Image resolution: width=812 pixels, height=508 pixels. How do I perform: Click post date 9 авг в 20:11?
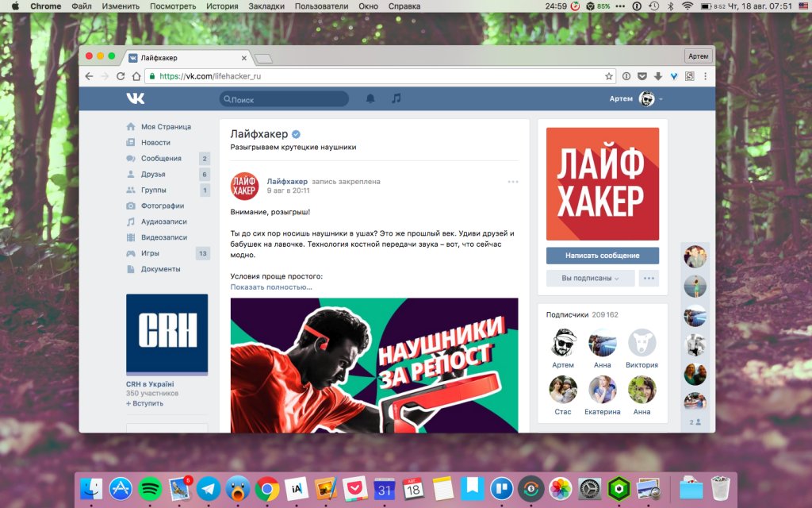(288, 190)
